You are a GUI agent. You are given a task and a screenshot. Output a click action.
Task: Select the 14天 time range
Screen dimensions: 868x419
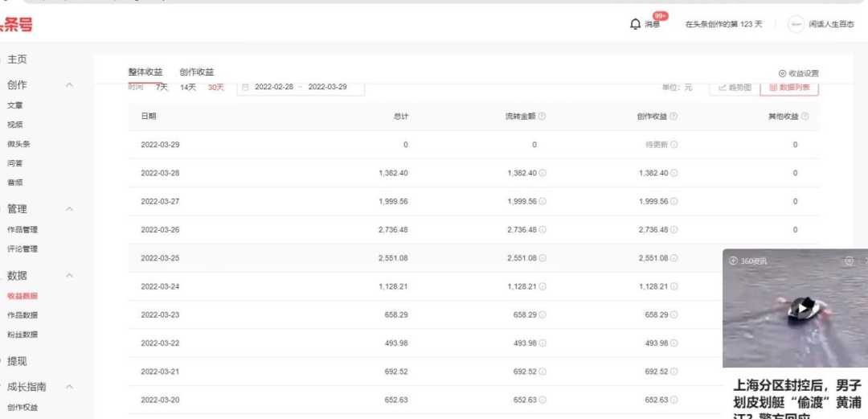[x=188, y=87]
